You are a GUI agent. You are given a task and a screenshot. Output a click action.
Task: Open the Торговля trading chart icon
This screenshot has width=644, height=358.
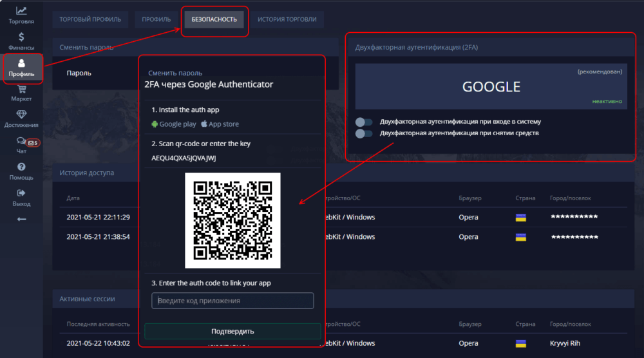(x=21, y=11)
